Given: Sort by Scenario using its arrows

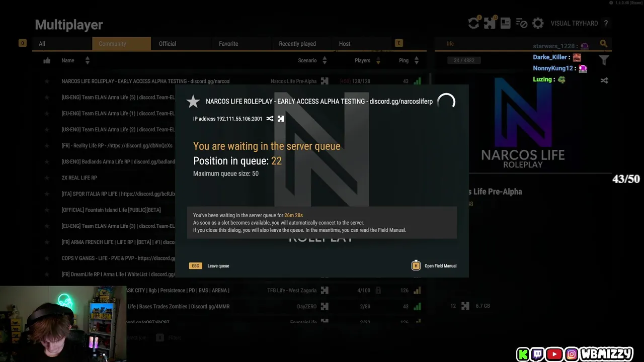Looking at the screenshot, I should click(x=325, y=60).
